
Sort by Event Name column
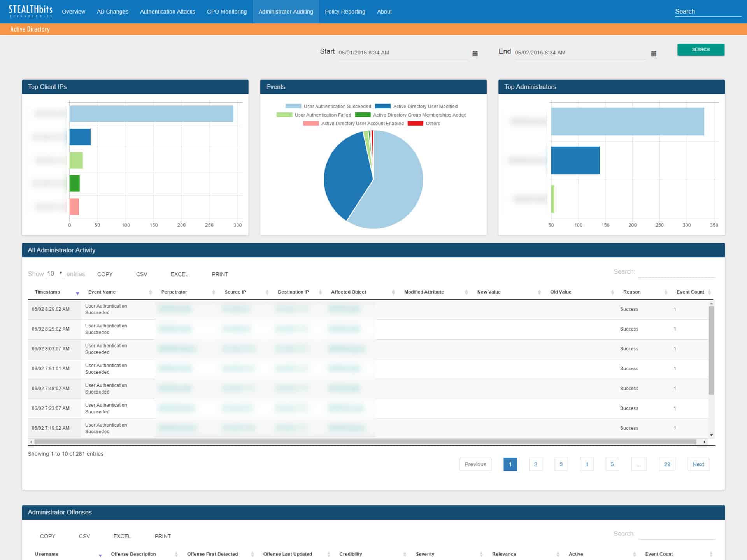coord(102,292)
